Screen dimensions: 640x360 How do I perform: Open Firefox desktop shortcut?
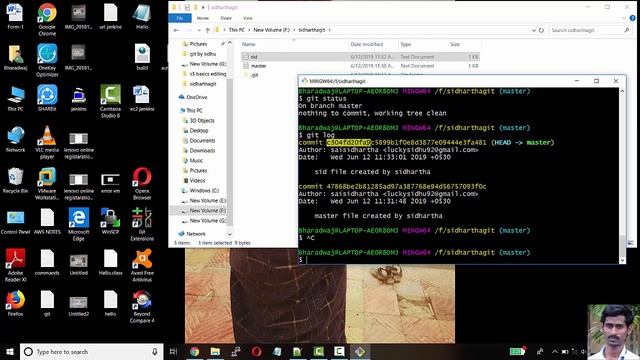pyautogui.click(x=16, y=303)
